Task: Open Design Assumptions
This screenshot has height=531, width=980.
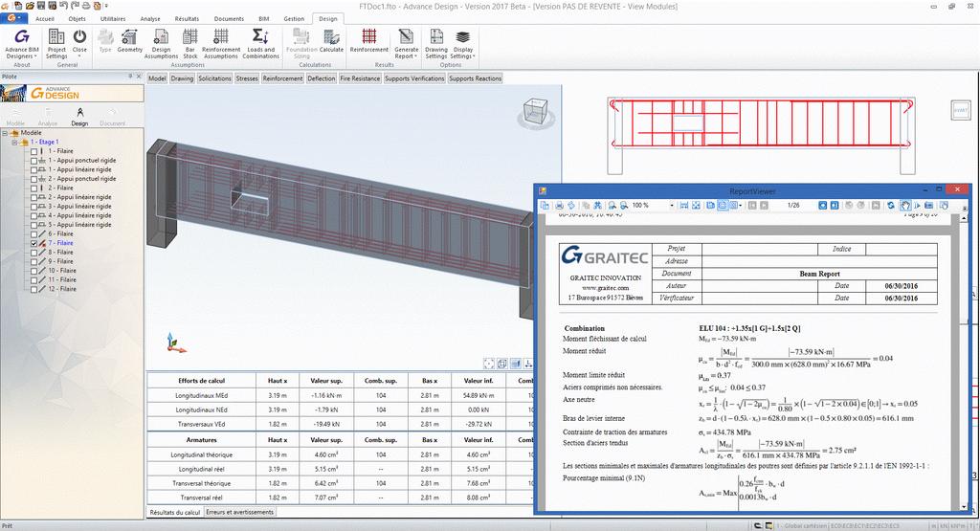Action: (x=161, y=44)
